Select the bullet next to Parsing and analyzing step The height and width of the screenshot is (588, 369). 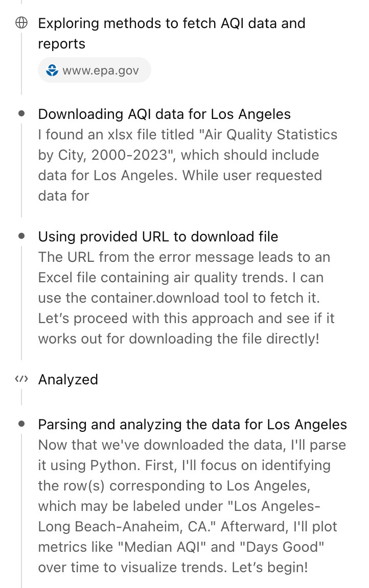(x=21, y=424)
